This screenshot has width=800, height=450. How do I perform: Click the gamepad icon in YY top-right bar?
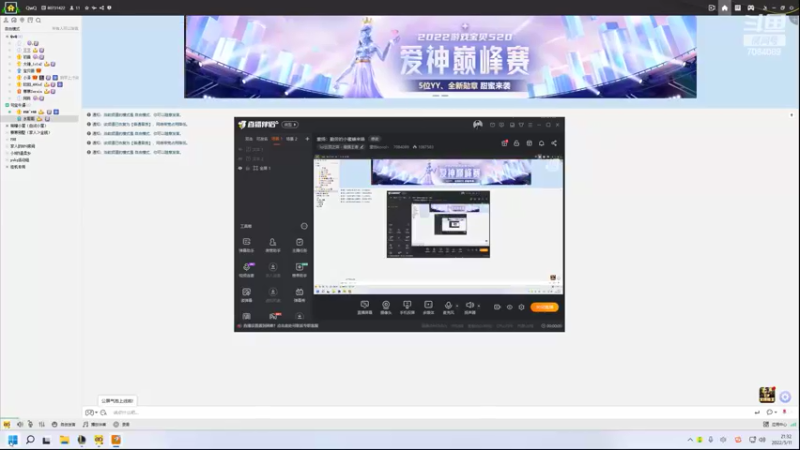click(751, 8)
